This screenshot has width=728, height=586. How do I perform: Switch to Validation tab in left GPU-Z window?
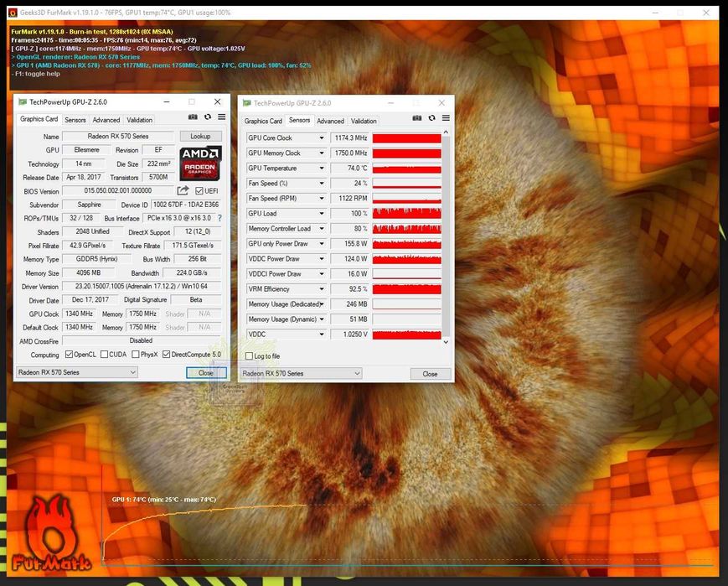139,120
